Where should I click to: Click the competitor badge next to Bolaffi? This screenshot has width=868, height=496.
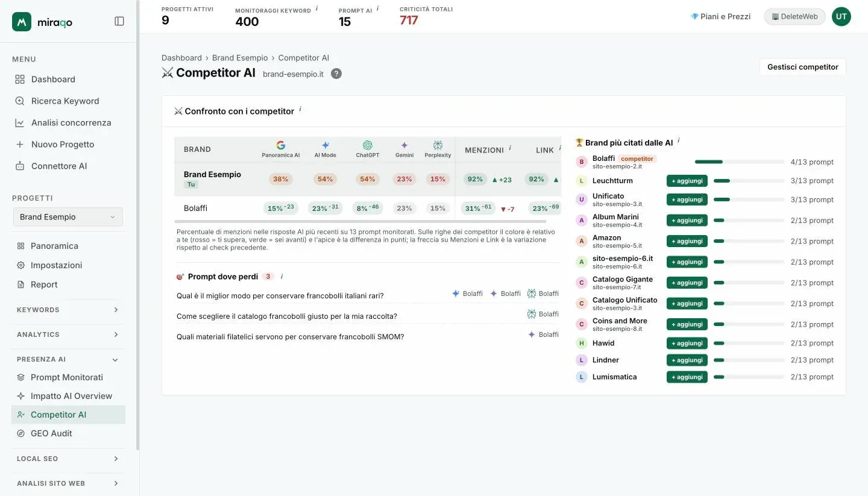637,159
